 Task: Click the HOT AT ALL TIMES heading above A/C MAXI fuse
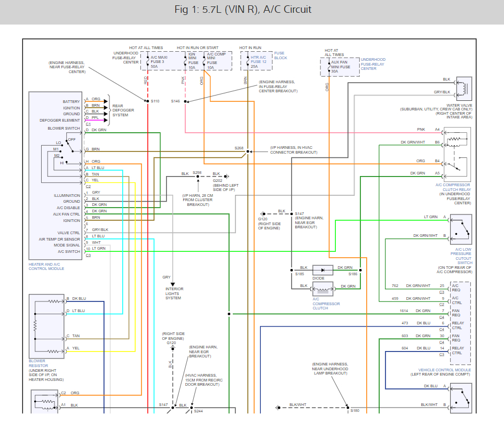146,48
